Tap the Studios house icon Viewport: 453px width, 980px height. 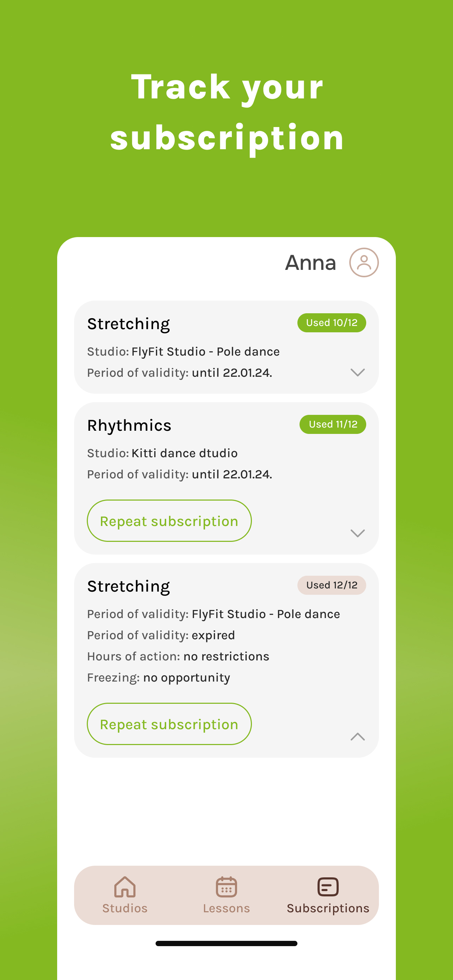pyautogui.click(x=125, y=887)
